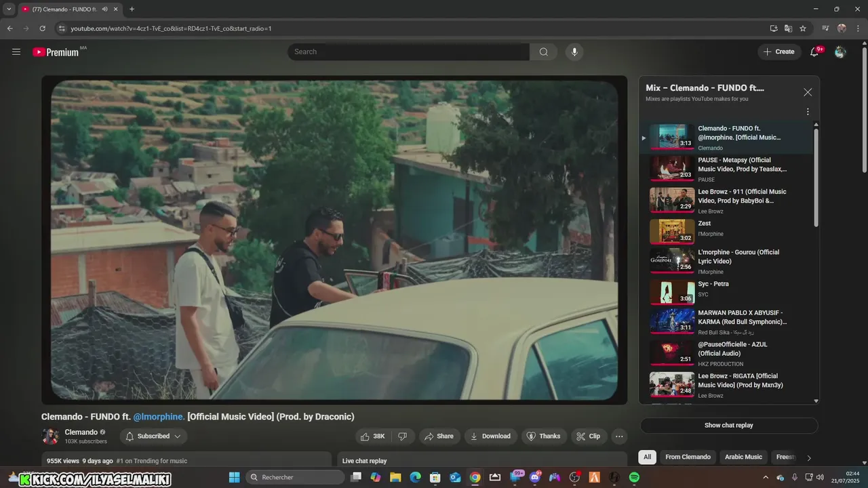Play PAUSE - Metapsy from the mix
Screen dimensions: 868x488
pyautogui.click(x=726, y=169)
